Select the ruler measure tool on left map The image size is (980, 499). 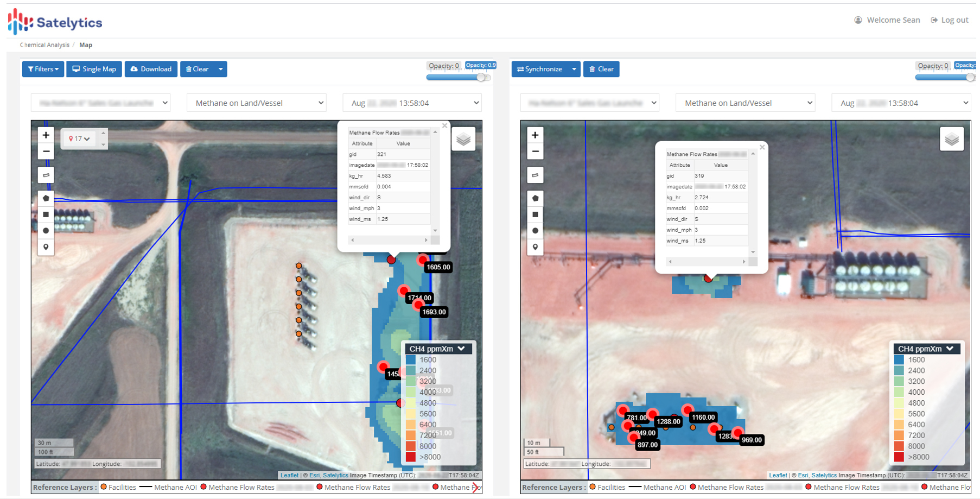click(46, 175)
